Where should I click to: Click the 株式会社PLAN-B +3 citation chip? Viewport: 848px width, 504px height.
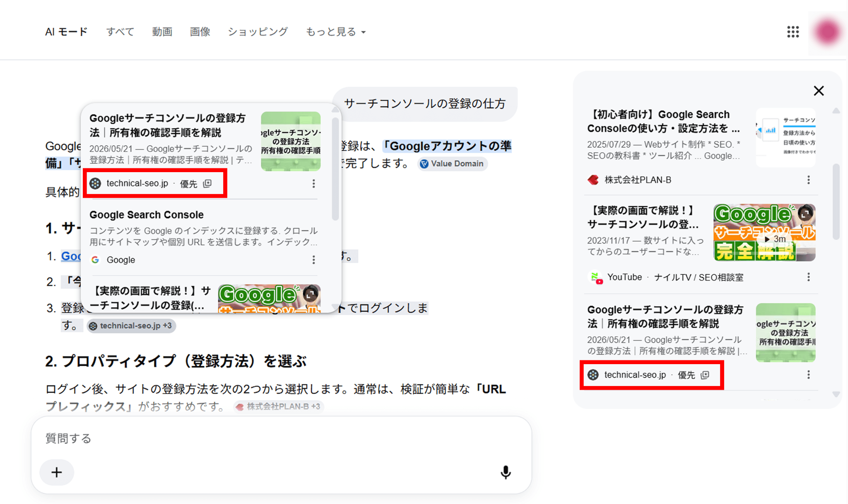[278, 406]
